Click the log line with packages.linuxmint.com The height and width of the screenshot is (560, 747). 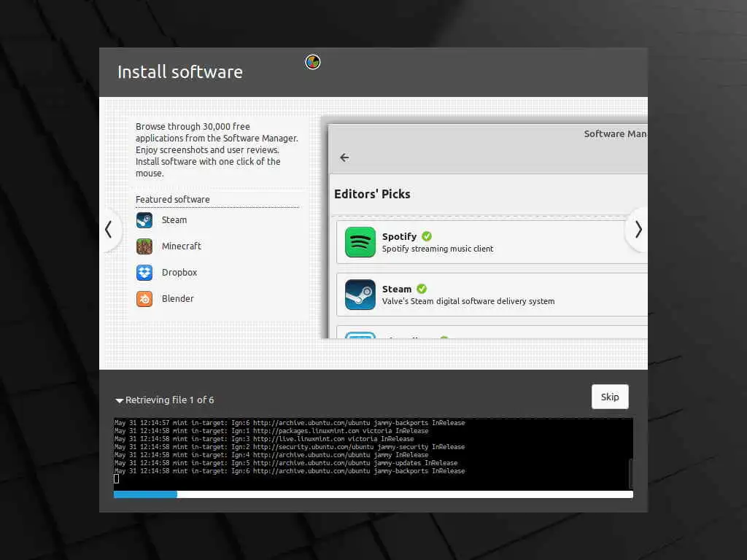pyautogui.click(x=271, y=431)
